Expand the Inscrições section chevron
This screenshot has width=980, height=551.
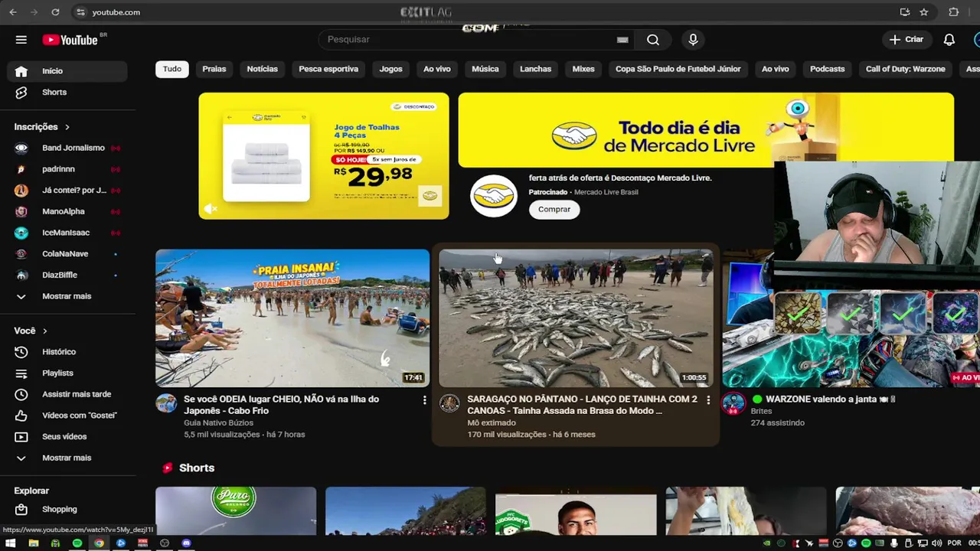point(67,127)
